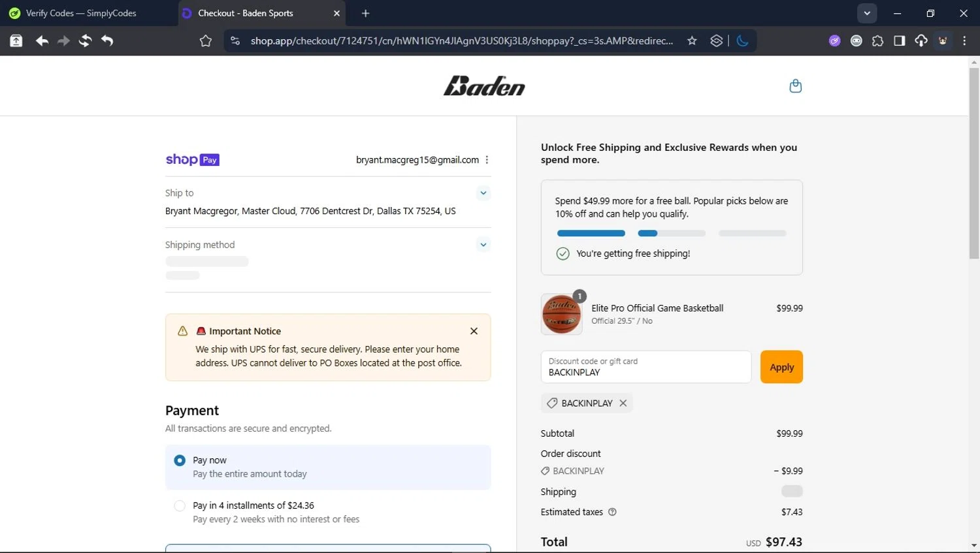Open the profile avatar icon
This screenshot has width=980, height=553.
(x=943, y=40)
